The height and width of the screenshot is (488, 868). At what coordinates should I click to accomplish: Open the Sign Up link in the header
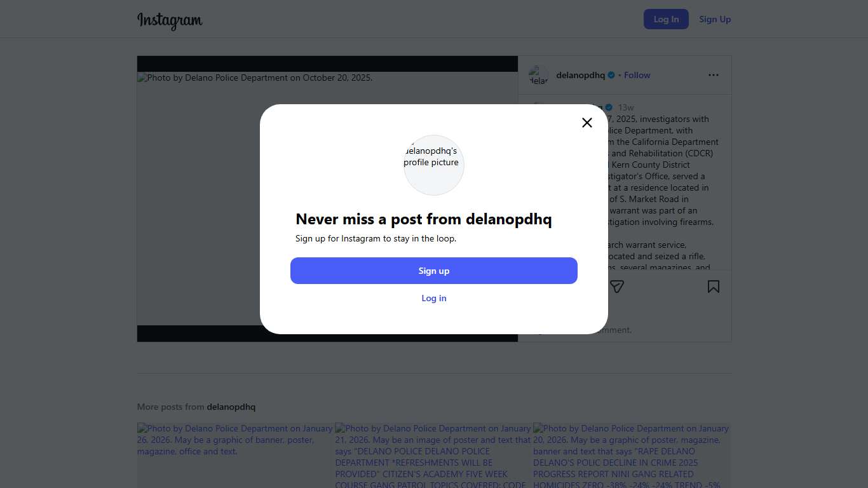715,19
